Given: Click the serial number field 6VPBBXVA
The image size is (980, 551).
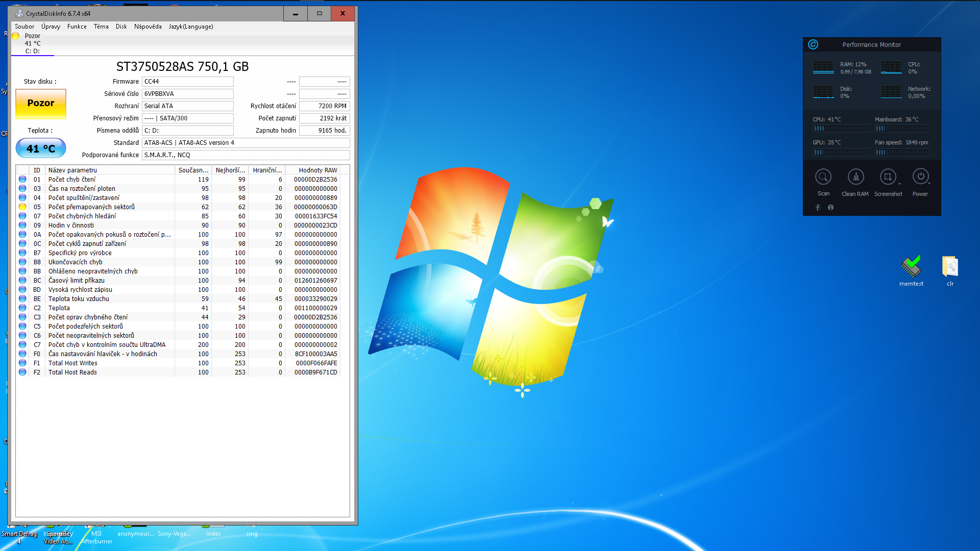Looking at the screenshot, I should coord(187,94).
